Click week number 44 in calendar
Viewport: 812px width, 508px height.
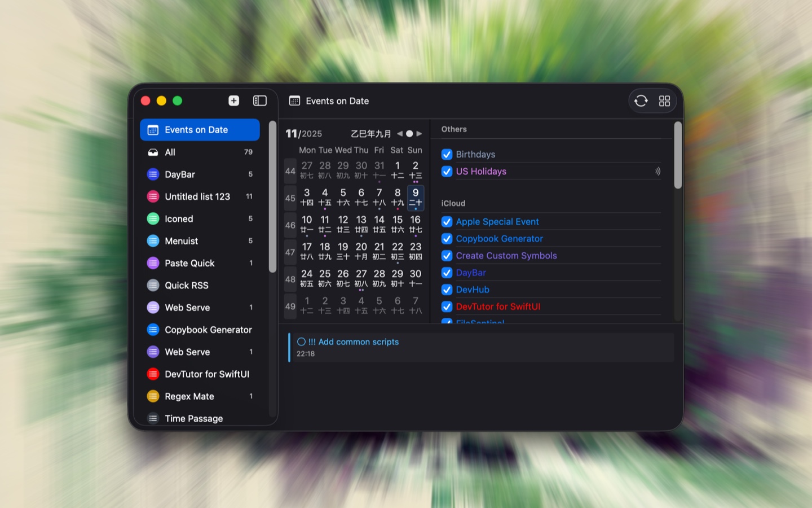pos(290,171)
